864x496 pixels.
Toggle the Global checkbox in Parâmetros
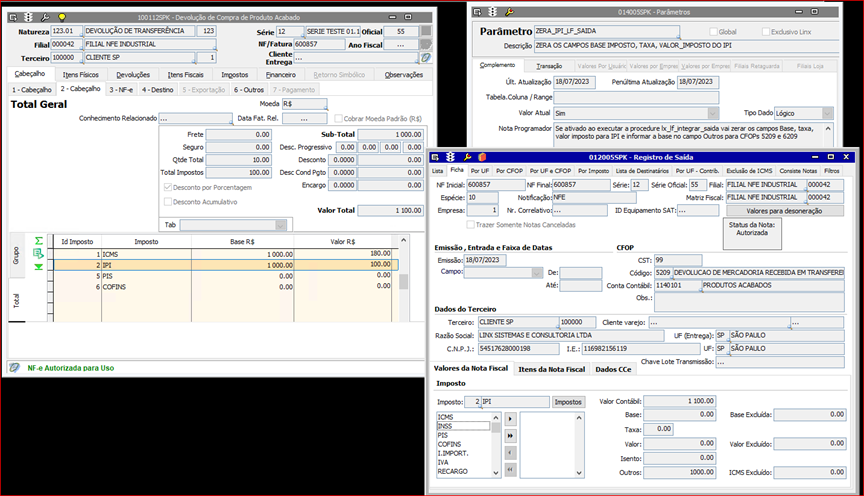(713, 32)
